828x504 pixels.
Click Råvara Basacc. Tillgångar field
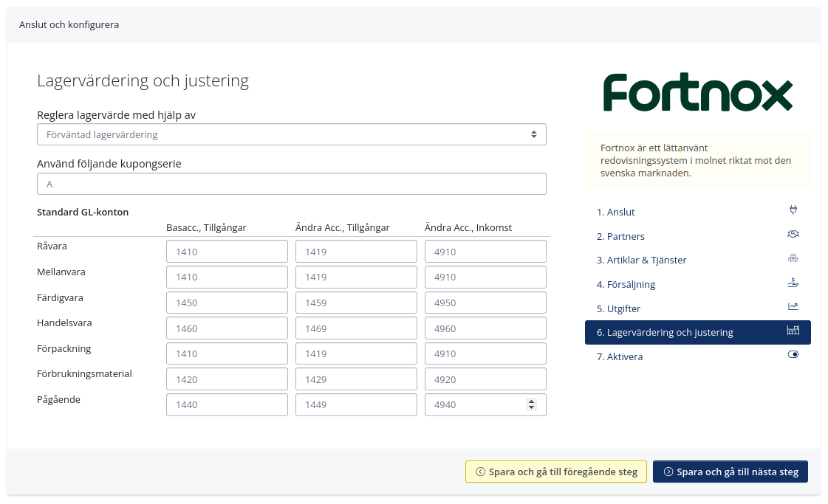click(x=227, y=252)
